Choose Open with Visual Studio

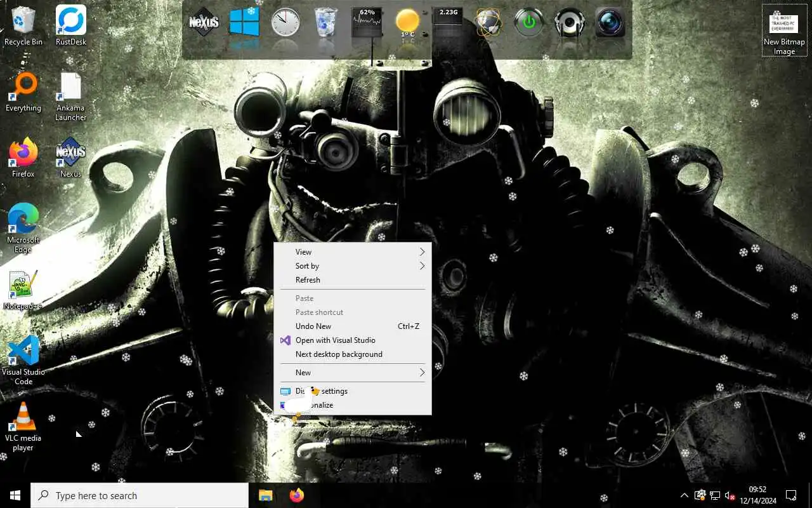tap(353, 340)
